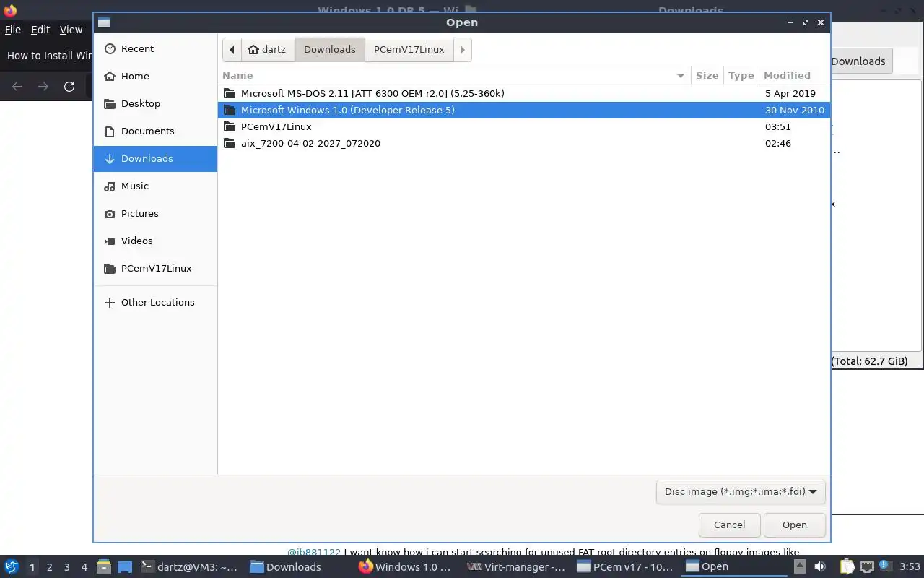The image size is (924, 578).
Task: Click the clipboard tray icon
Action: 847,567
